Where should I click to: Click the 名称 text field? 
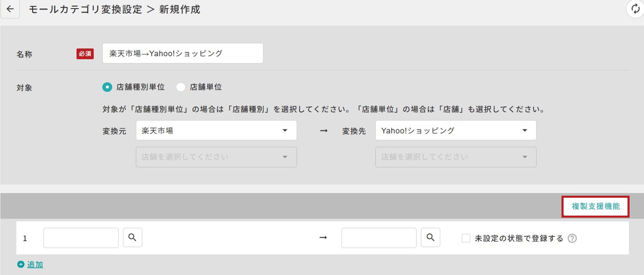tap(183, 53)
